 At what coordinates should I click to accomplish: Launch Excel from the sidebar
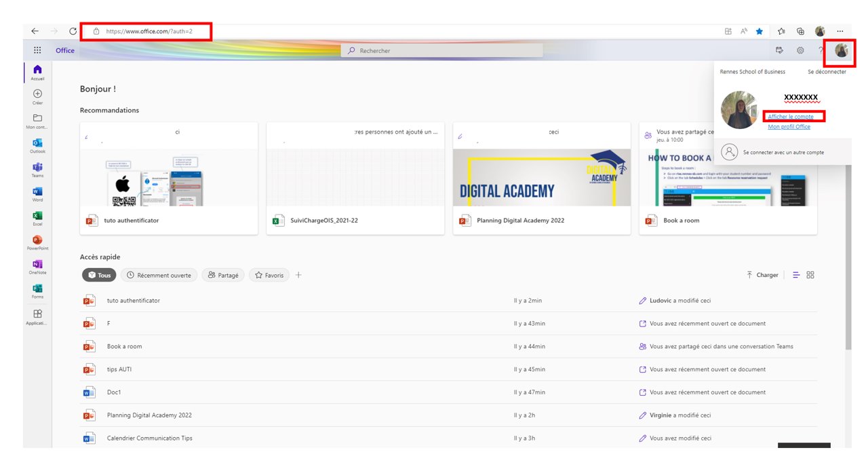(x=37, y=219)
